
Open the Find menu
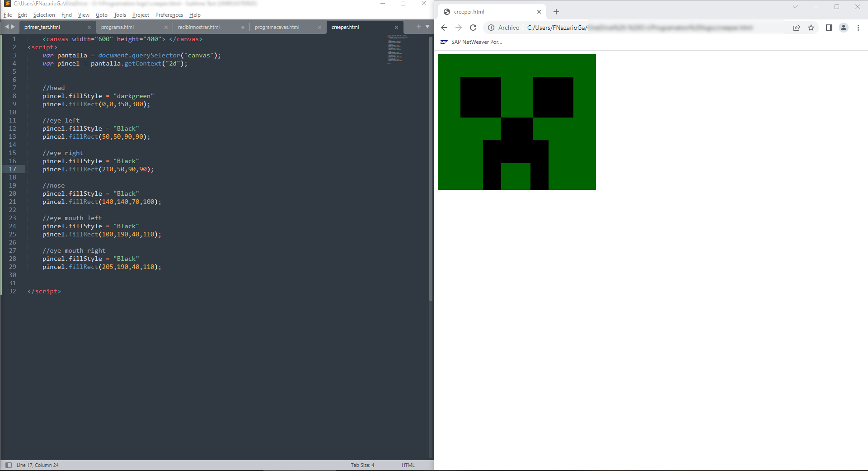(x=66, y=15)
